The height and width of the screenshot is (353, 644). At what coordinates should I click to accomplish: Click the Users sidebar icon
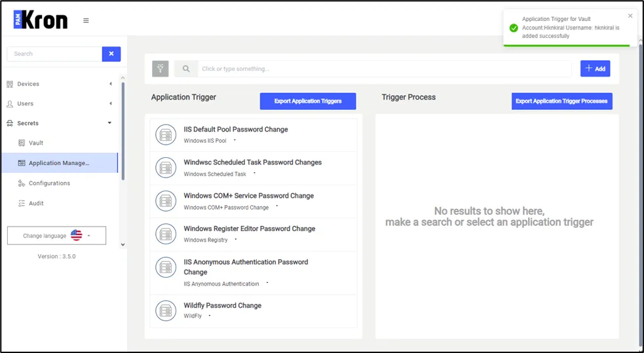[x=10, y=104]
